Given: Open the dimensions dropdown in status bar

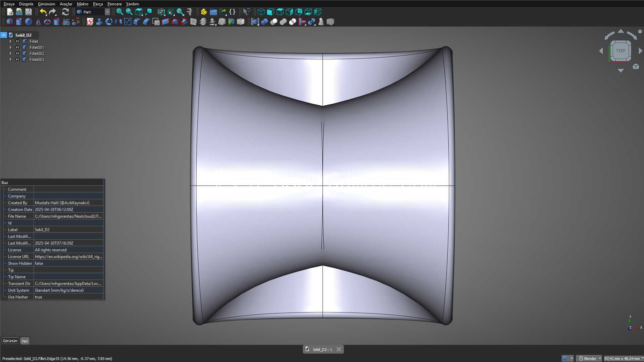Looking at the screenshot, I should pos(623,358).
